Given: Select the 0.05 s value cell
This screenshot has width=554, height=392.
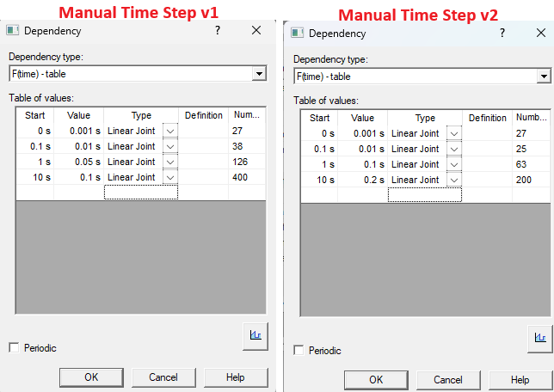Looking at the screenshot, I should pos(78,162).
